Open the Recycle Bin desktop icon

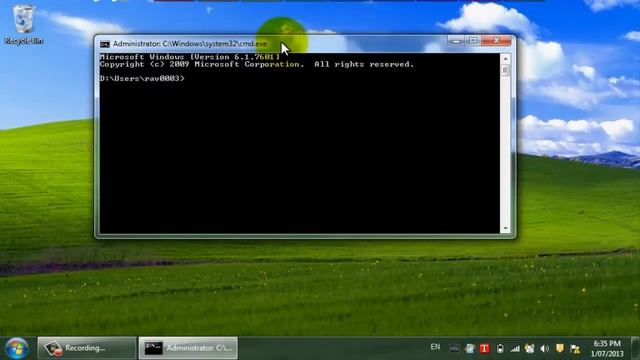23,24
